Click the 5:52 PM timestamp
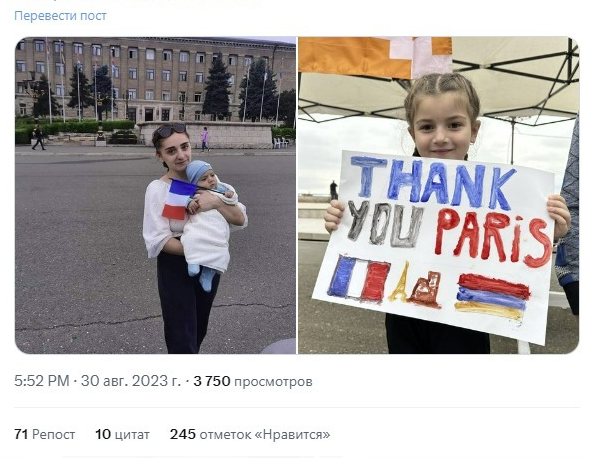This screenshot has width=589, height=458. click(x=42, y=381)
